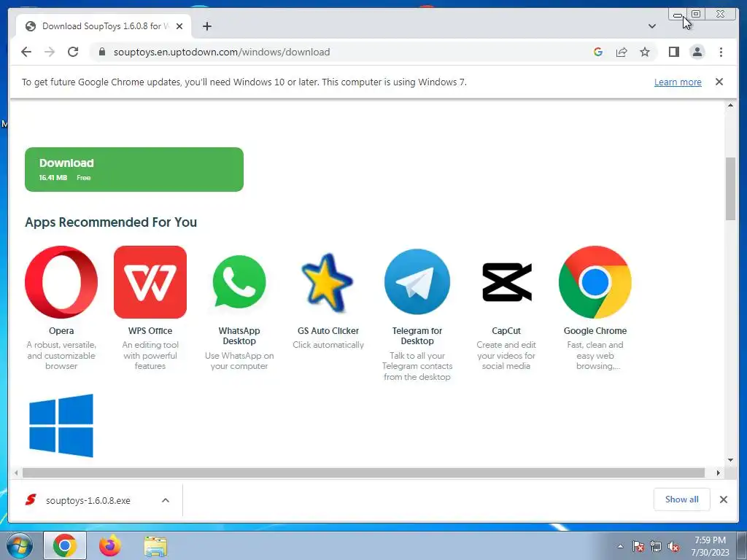Open Chrome's three-dot menu
747x560 pixels.
721,52
